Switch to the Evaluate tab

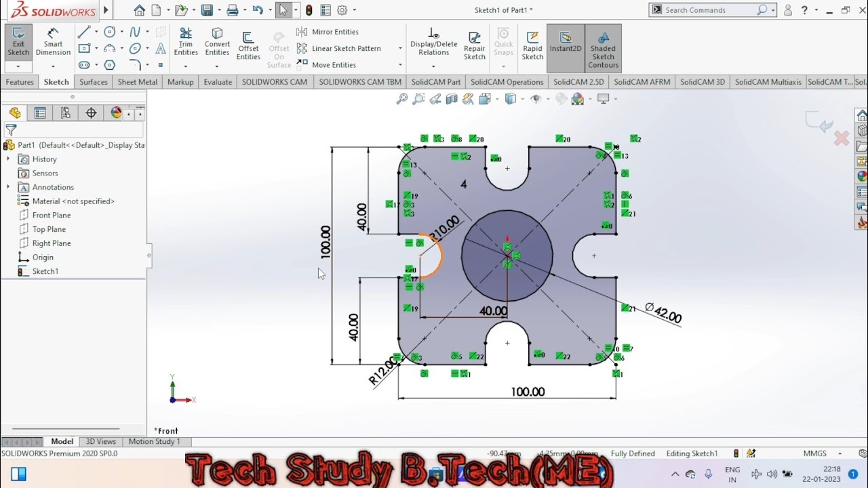click(x=218, y=82)
